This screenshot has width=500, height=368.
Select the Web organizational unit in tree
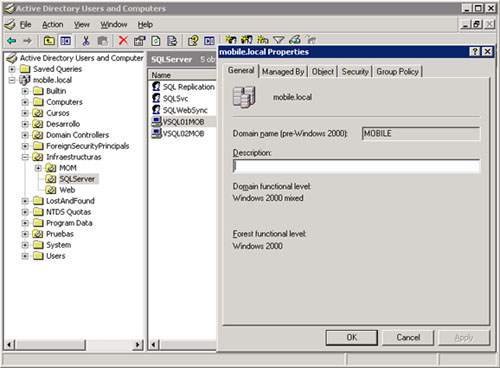(67, 190)
